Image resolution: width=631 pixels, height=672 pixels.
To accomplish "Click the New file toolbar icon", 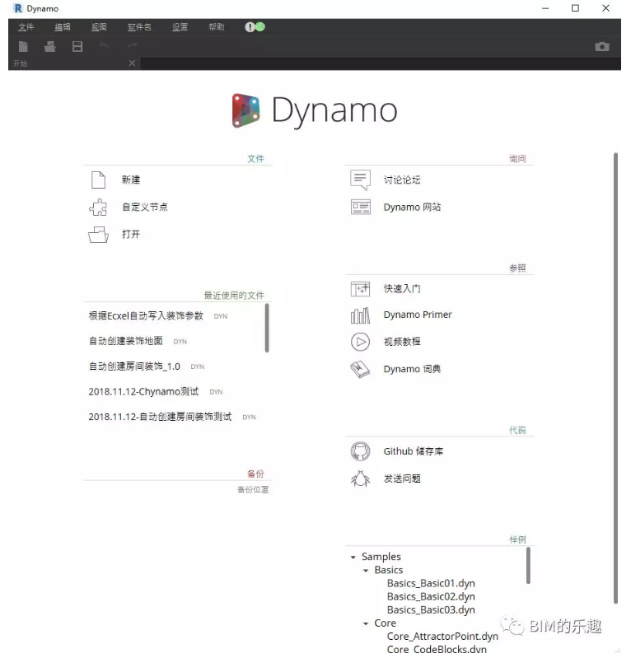I will tap(23, 46).
